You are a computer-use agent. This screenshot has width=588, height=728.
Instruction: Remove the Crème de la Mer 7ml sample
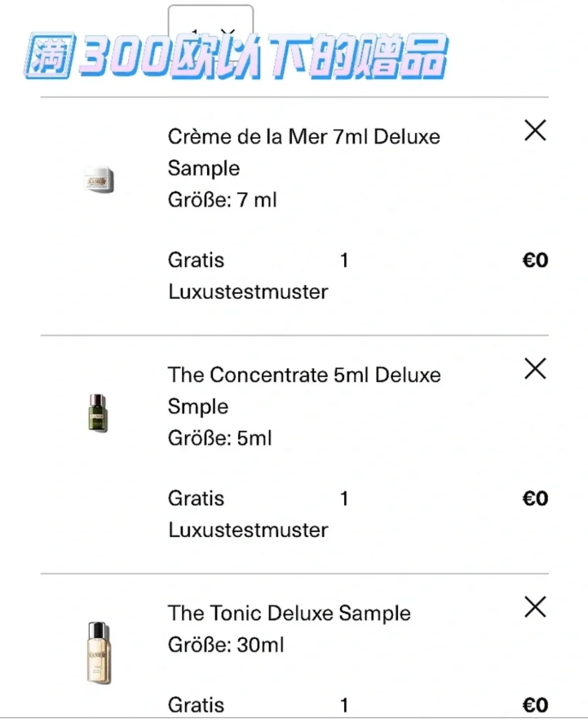[535, 131]
